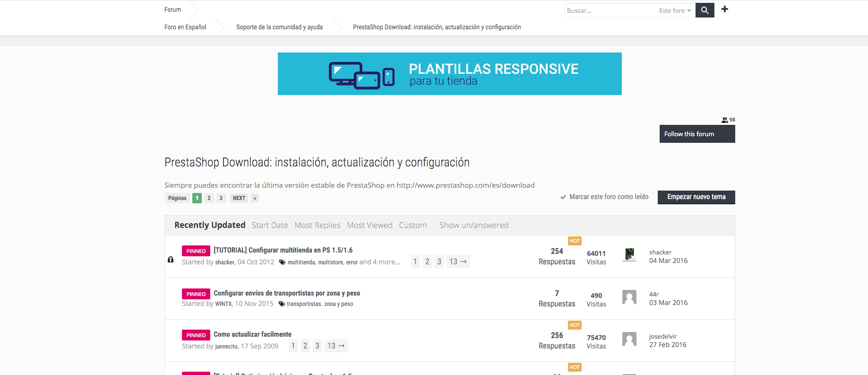Click the zona y peso tag
This screenshot has height=375, width=868.
coord(338,304)
